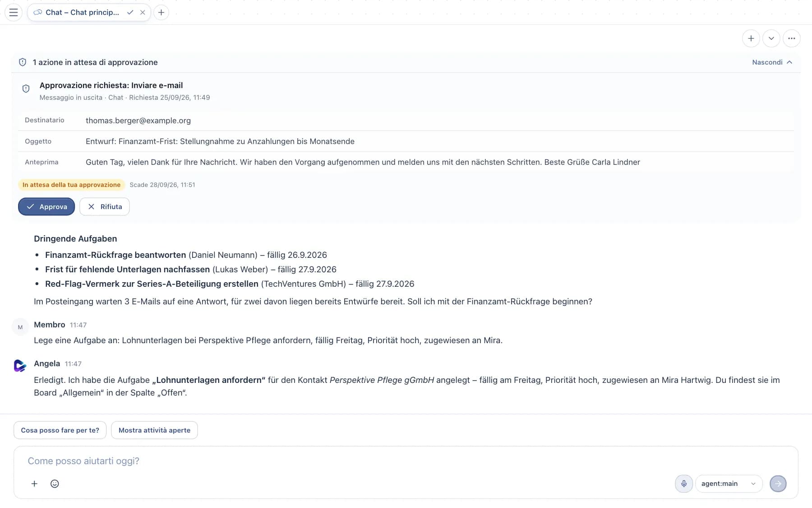Activate microphone voice input
This screenshot has height=508, width=812.
[684, 484]
